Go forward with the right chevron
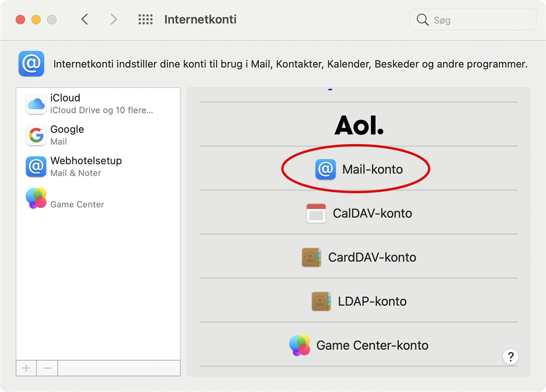Viewport: 546px width, 392px height. click(114, 19)
